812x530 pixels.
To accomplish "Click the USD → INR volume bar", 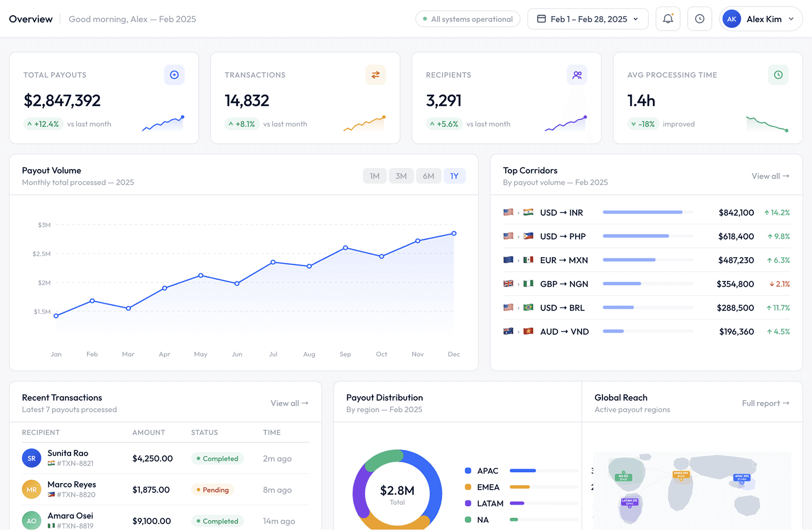I will click(x=642, y=212).
